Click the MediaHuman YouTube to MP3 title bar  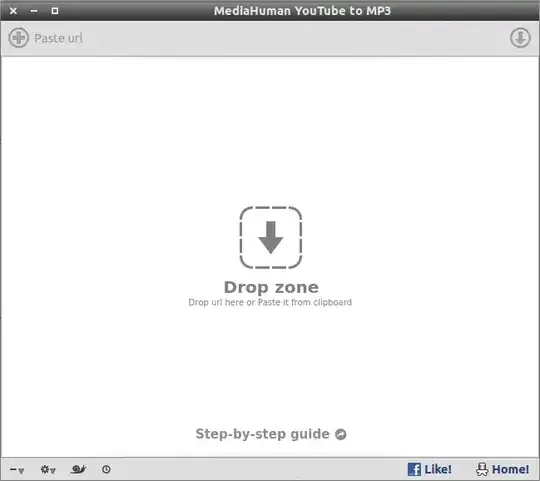coord(302,11)
